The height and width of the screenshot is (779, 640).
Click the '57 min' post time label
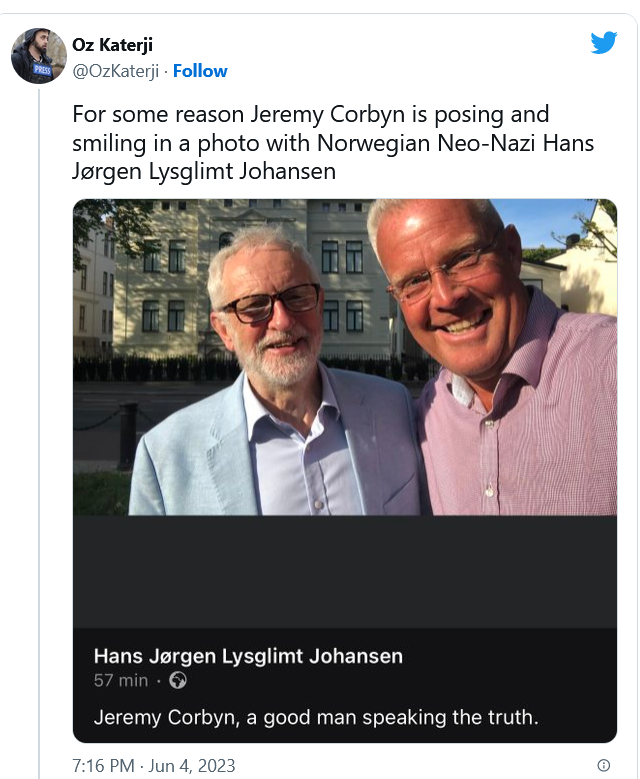[121, 680]
